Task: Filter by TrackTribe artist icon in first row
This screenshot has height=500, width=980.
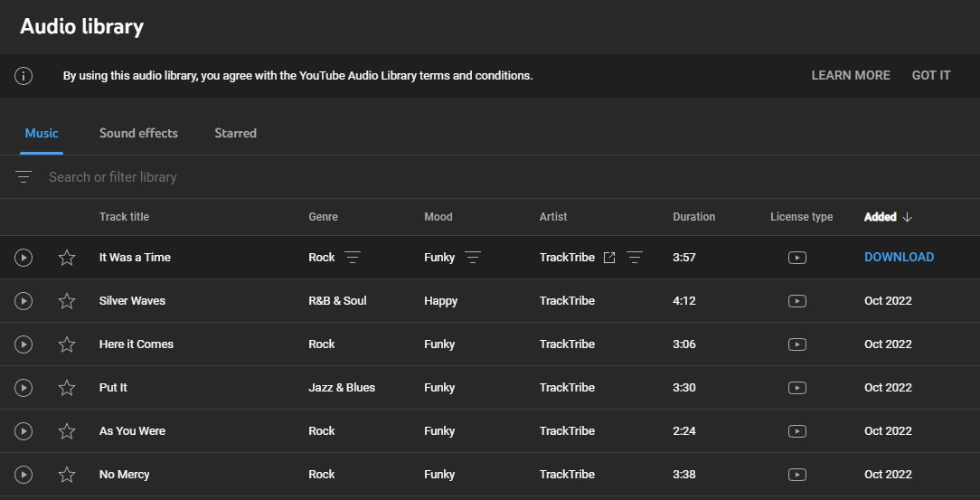Action: pos(635,258)
